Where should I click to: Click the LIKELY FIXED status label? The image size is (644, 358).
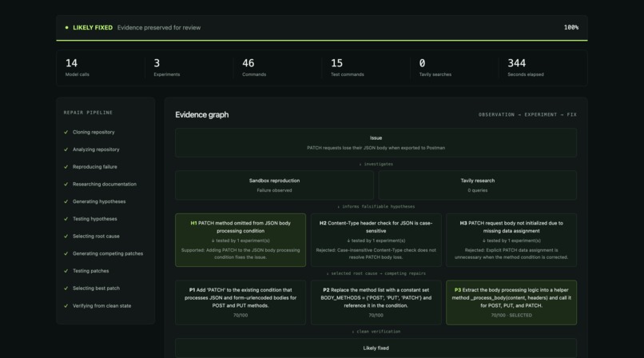(93, 27)
